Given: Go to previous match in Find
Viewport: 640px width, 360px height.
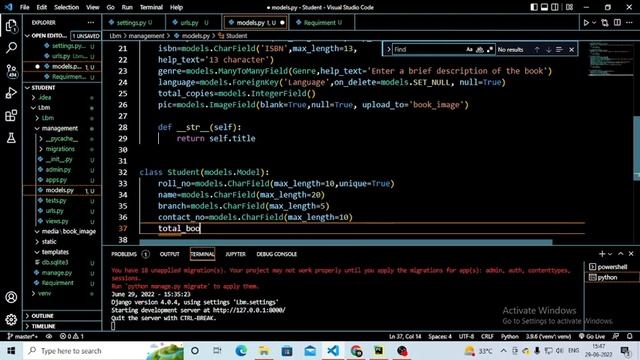Looking at the screenshot, I should click(x=537, y=49).
